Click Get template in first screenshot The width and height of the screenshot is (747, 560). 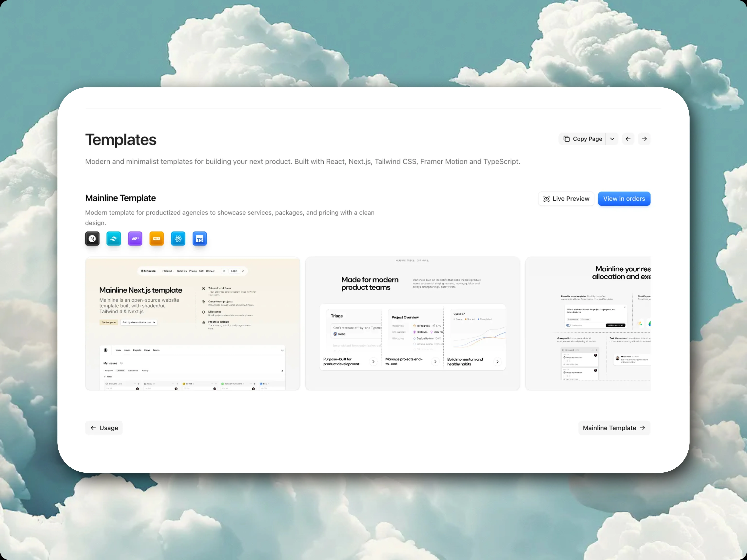click(109, 322)
